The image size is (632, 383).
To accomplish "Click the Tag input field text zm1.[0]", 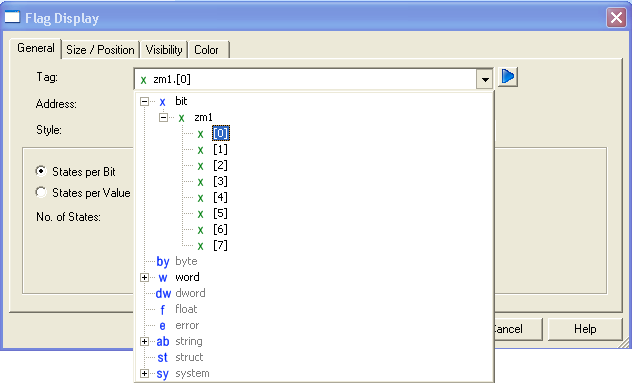I will click(172, 79).
